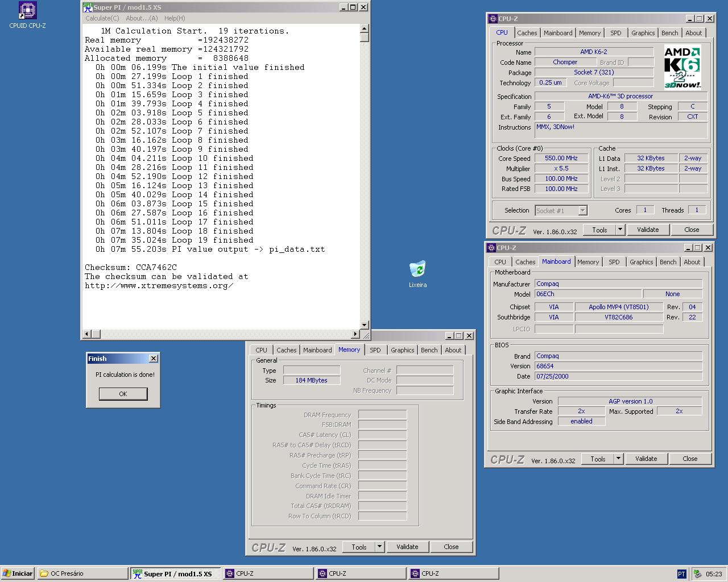Expand Tools dropdown arrow in Memory CPU-Z window
Screen dimensions: 728x582
point(380,547)
